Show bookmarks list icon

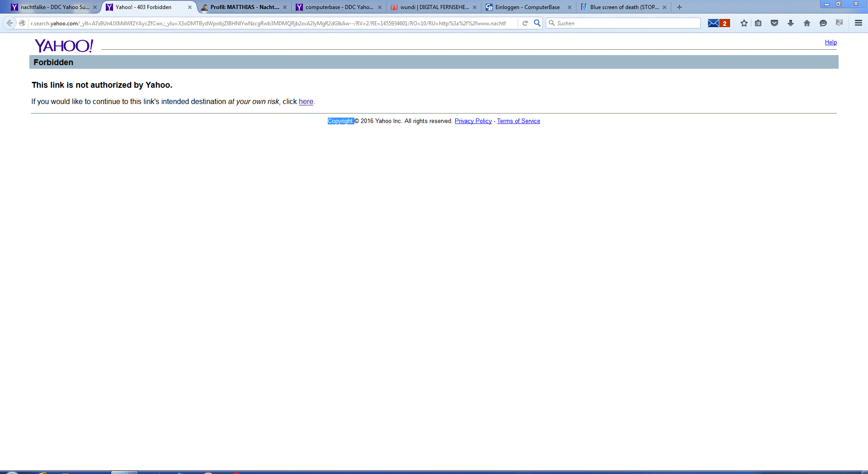tap(758, 23)
